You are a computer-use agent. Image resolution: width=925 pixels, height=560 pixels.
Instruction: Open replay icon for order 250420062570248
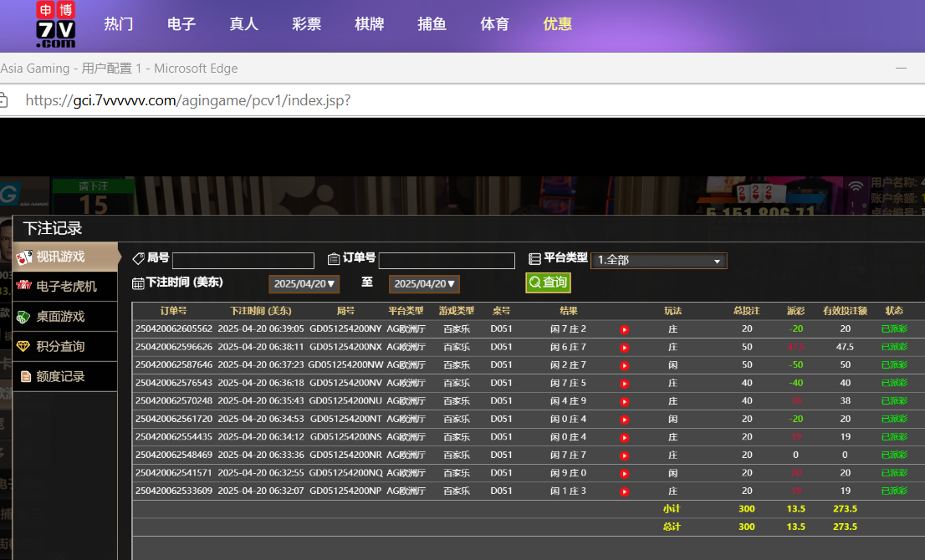[624, 401]
